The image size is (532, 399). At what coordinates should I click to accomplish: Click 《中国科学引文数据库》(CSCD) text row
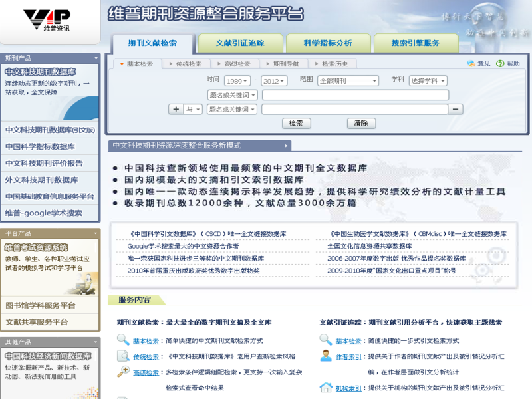click(207, 234)
